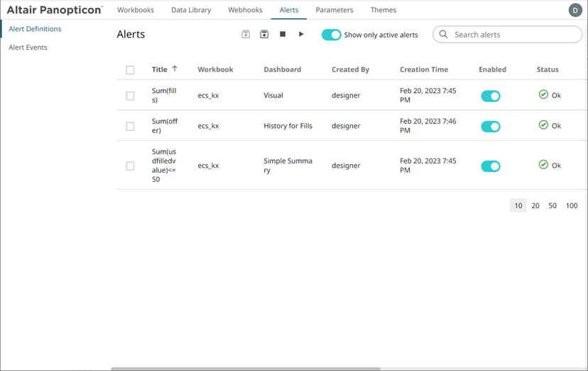This screenshot has width=588, height=371.
Task: Open the Data Library tab
Action: click(191, 10)
